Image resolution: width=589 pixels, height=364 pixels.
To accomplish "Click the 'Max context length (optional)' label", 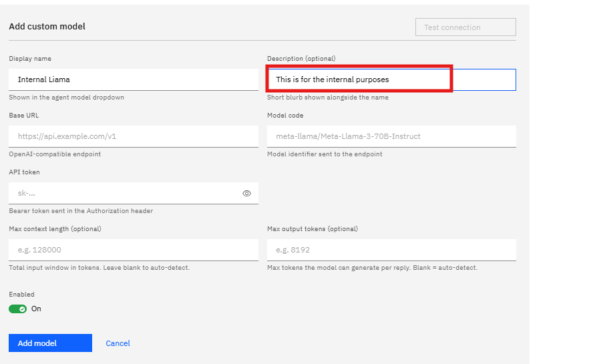I will point(55,229).
